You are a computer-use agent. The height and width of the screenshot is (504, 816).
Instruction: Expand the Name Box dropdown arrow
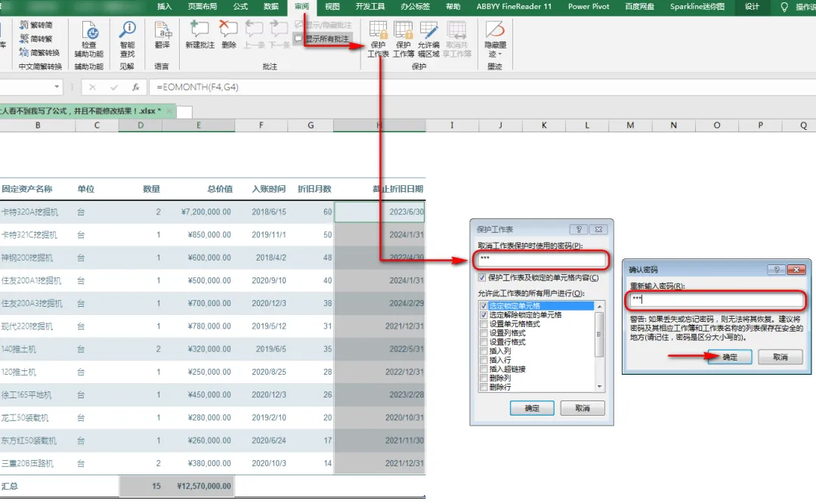pyautogui.click(x=57, y=87)
